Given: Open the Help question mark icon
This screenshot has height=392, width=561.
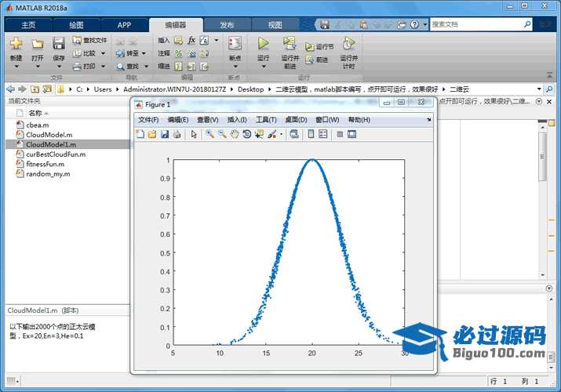Looking at the screenshot, I should click(x=414, y=24).
